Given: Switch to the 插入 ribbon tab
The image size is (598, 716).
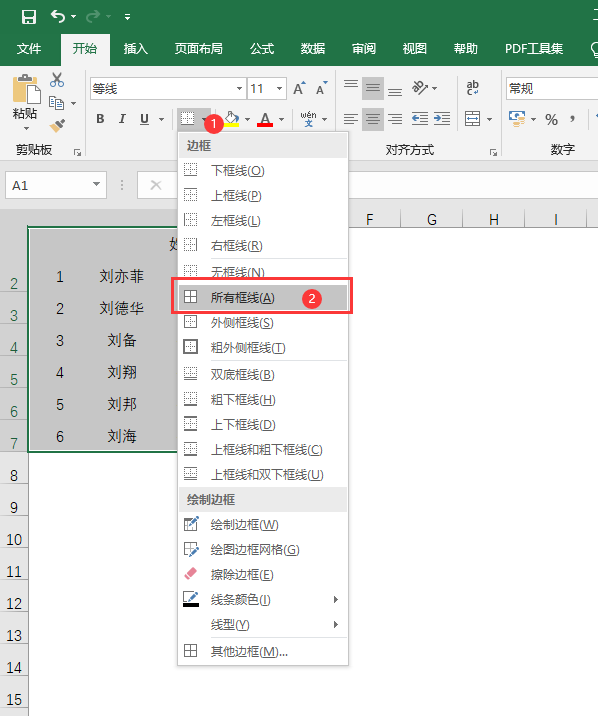Looking at the screenshot, I should 136,48.
